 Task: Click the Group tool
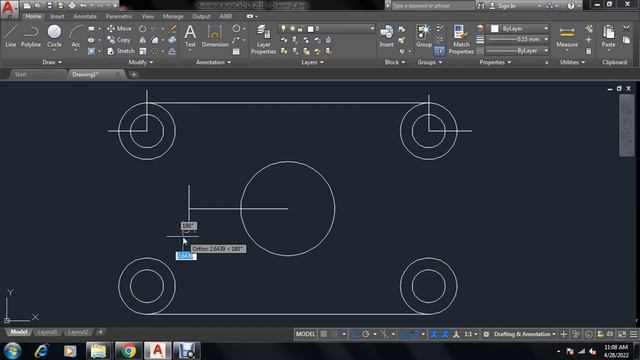[x=424, y=36]
